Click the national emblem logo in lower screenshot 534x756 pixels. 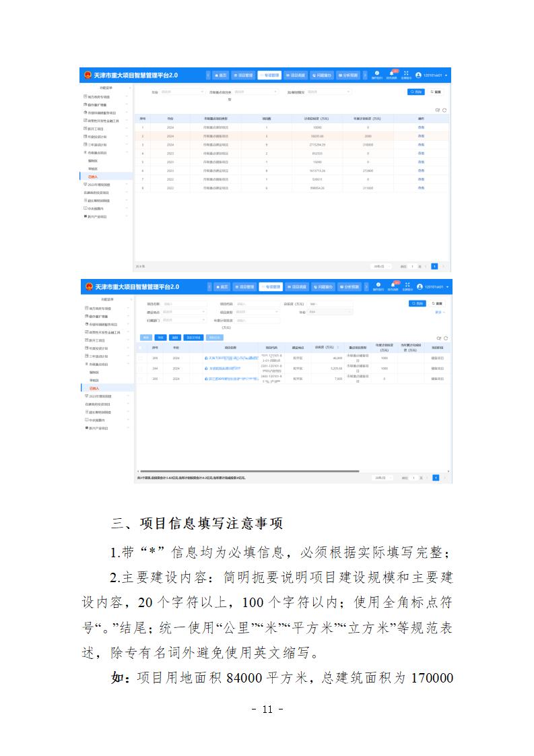tap(89, 286)
